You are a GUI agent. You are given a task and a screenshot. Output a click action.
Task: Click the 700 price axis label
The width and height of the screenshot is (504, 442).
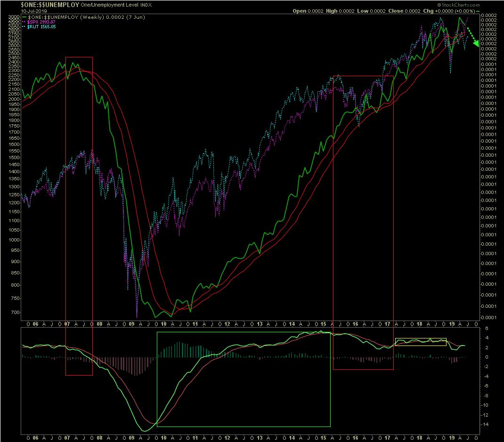pyautogui.click(x=16, y=313)
